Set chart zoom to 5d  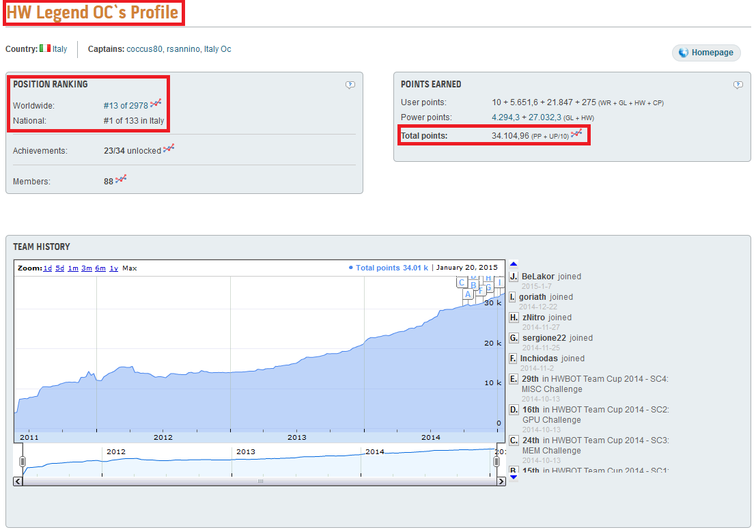(60, 268)
